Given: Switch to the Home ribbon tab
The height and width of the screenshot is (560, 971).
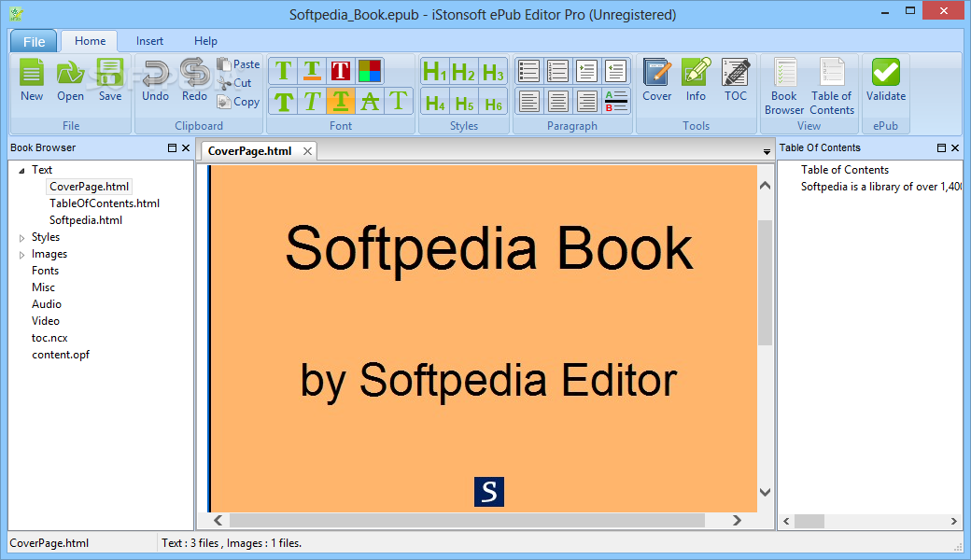Looking at the screenshot, I should point(91,41).
